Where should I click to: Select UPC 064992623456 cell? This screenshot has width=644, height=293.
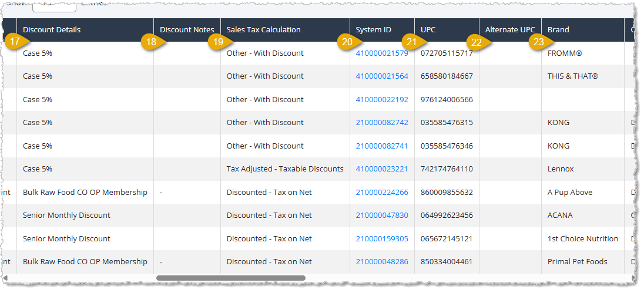447,215
